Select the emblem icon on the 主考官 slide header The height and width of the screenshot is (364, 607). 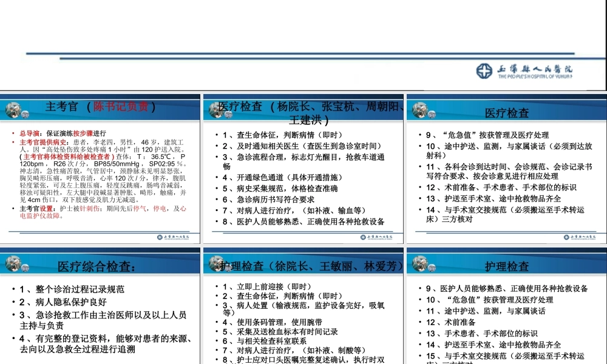click(13, 108)
